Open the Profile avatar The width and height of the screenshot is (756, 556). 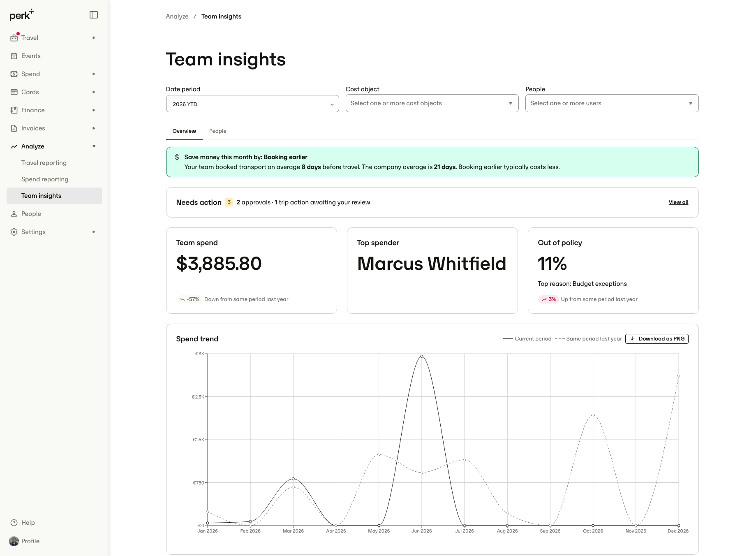tap(14, 541)
